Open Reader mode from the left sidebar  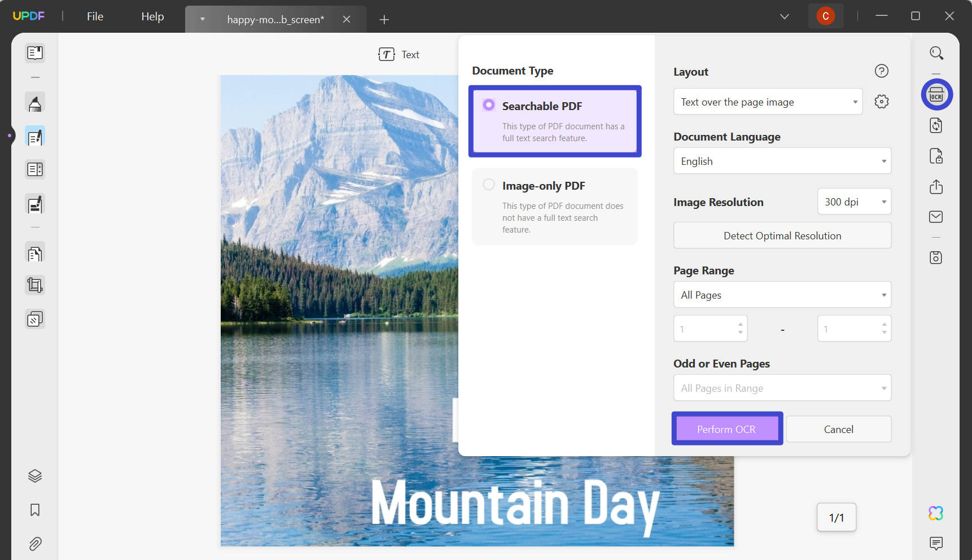pyautogui.click(x=35, y=53)
